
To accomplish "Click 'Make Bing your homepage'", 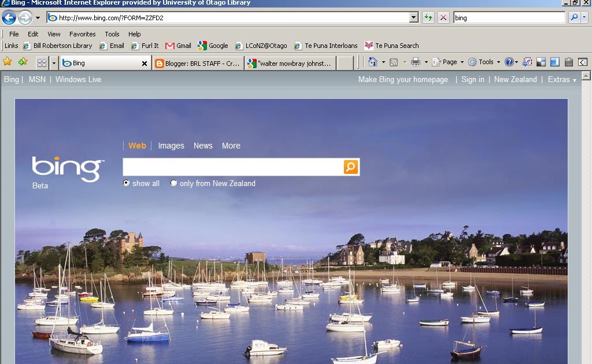I will [402, 80].
